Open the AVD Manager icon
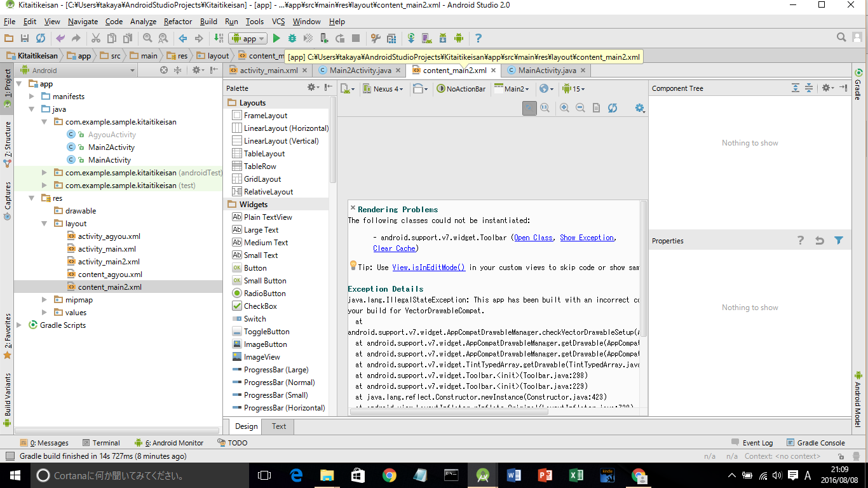Viewport: 868px width, 488px height. coord(427,39)
